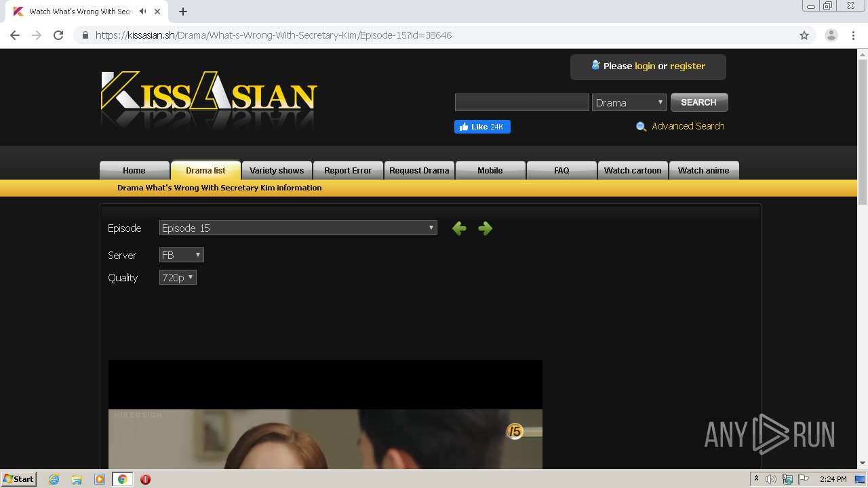Image resolution: width=868 pixels, height=488 pixels.
Task: Mute tab audio speaker icon
Action: click(x=143, y=12)
